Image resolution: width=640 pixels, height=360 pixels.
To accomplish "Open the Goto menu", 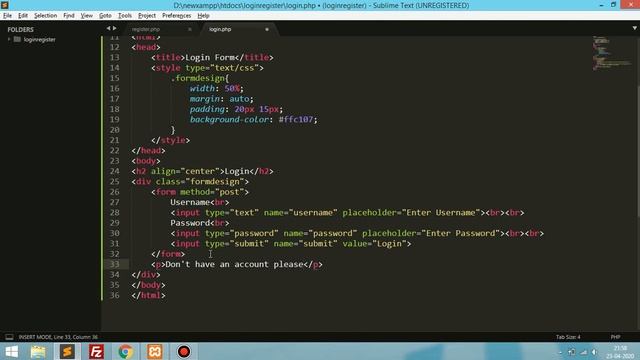I will (x=105, y=16).
